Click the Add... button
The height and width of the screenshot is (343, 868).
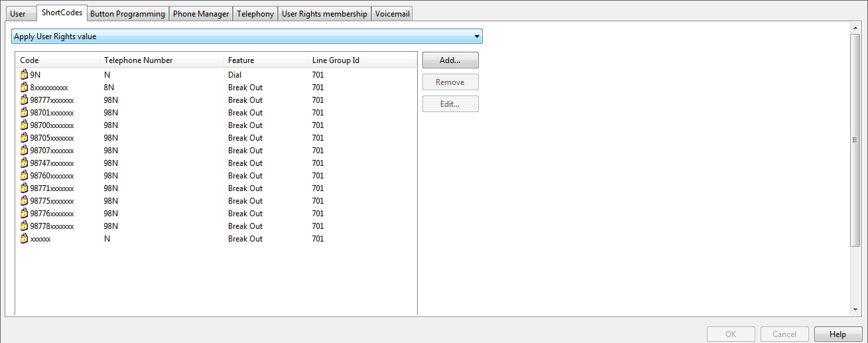[x=450, y=60]
